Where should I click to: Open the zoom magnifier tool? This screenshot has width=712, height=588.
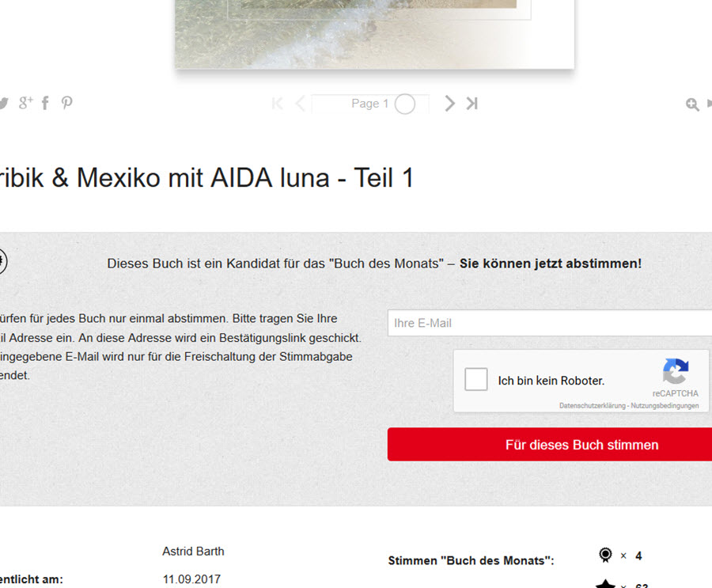[x=692, y=104]
